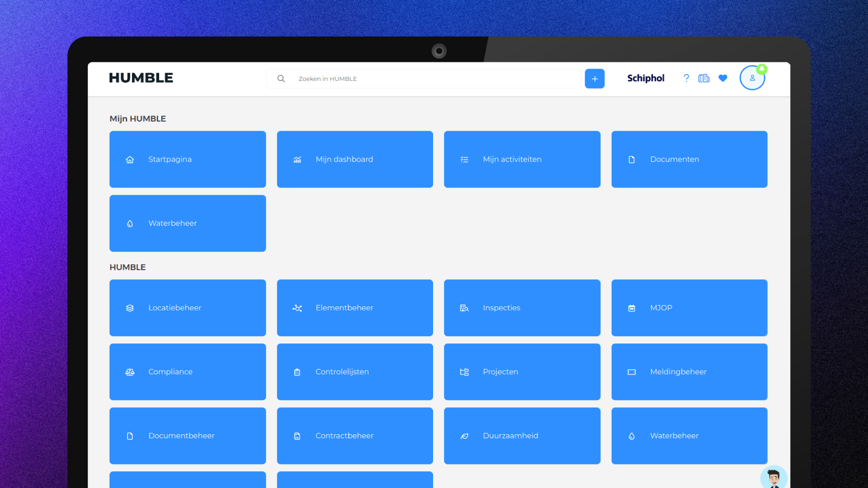The height and width of the screenshot is (488, 868).
Task: Go to Mijn activiteiten
Action: [x=522, y=160]
